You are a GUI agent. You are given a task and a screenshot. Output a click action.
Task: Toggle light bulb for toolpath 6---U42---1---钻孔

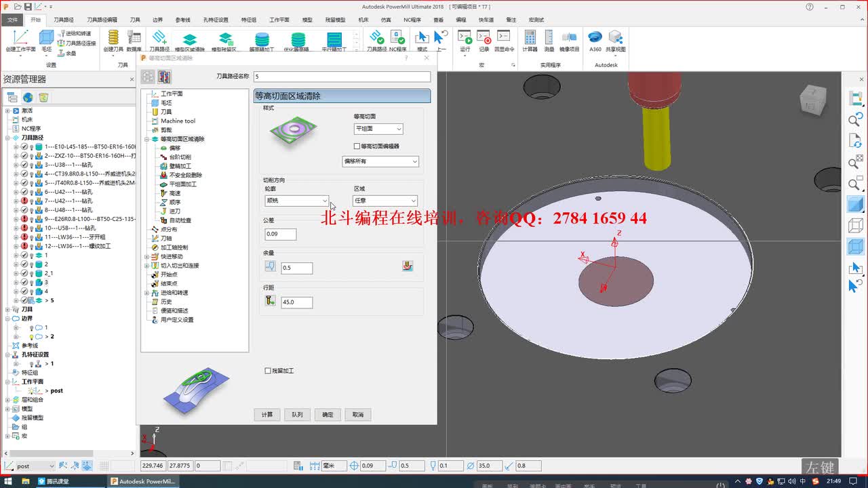pos(31,192)
